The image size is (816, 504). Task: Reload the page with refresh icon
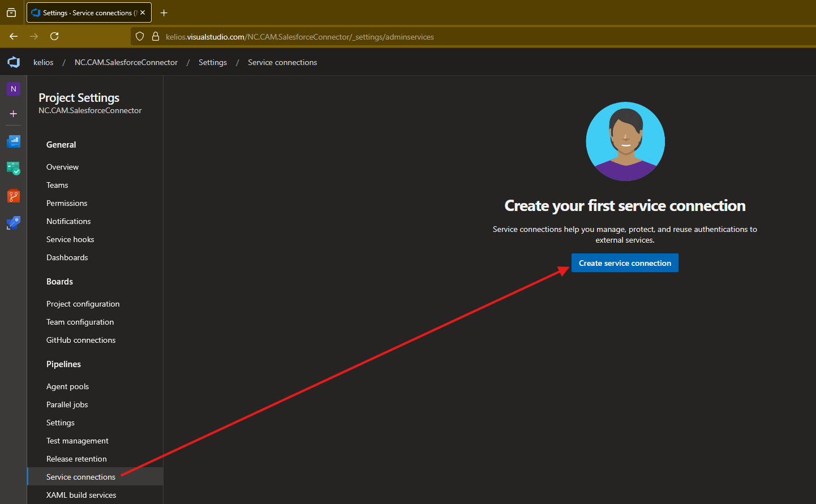(54, 36)
